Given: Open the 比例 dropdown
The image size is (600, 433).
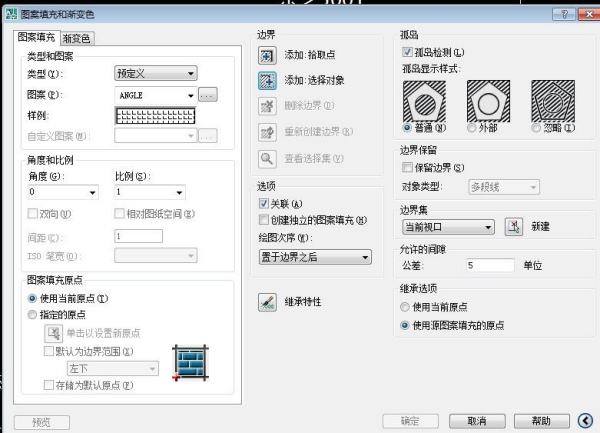Looking at the screenshot, I should pos(150,192).
